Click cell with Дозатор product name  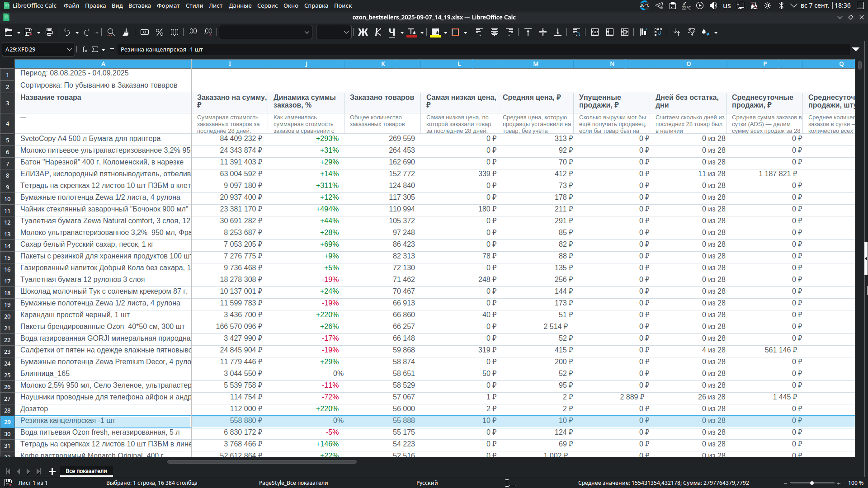pyautogui.click(x=103, y=409)
